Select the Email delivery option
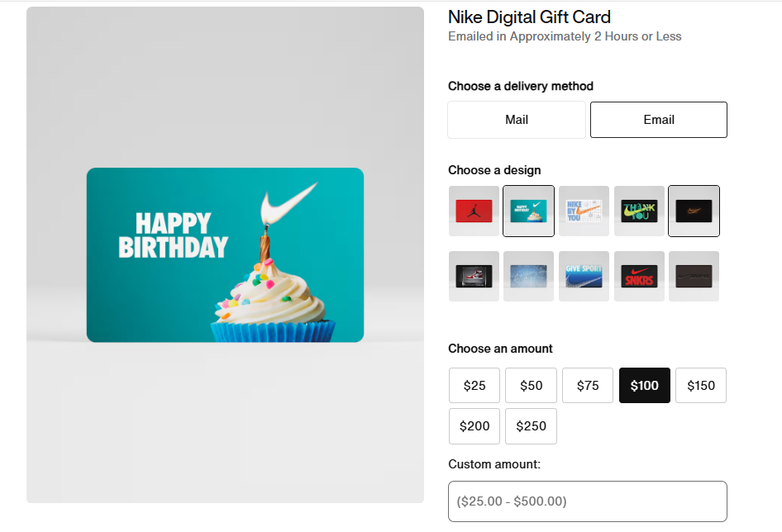This screenshot has width=782, height=532. click(x=658, y=119)
